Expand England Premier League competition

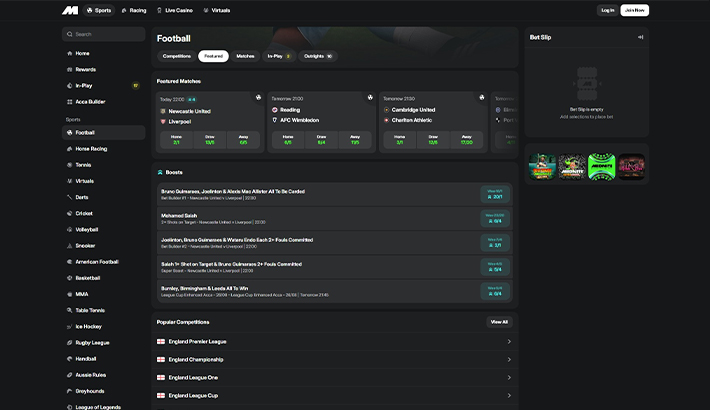[x=335, y=342]
